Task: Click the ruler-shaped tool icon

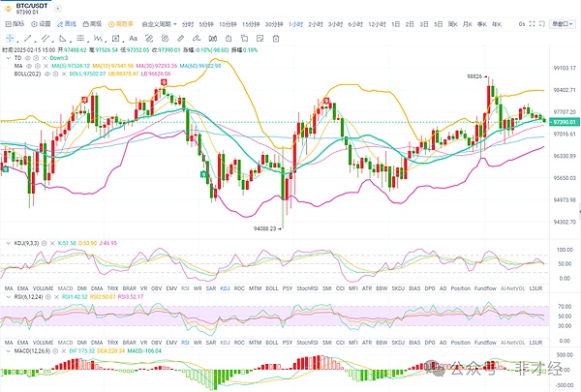Action: click(180, 38)
